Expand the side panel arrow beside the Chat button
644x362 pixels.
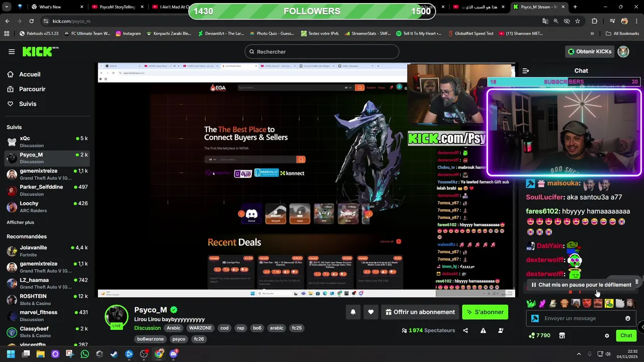tap(641, 327)
